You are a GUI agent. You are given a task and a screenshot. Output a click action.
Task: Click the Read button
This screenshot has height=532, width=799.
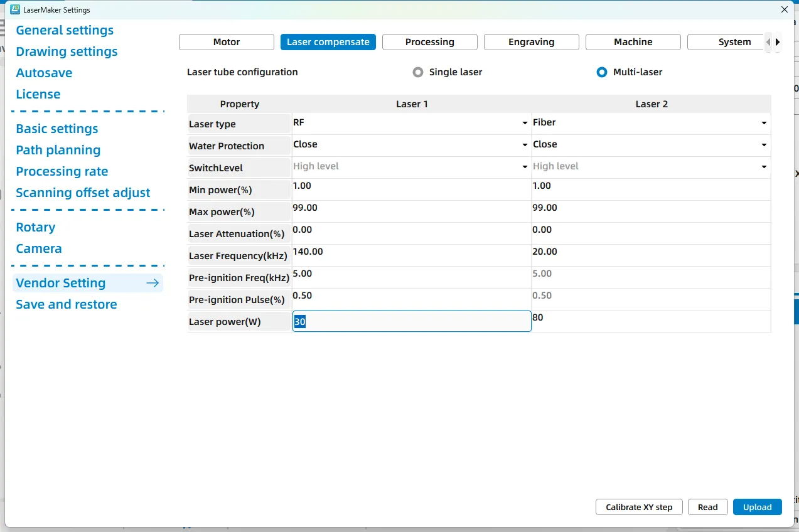click(x=707, y=507)
